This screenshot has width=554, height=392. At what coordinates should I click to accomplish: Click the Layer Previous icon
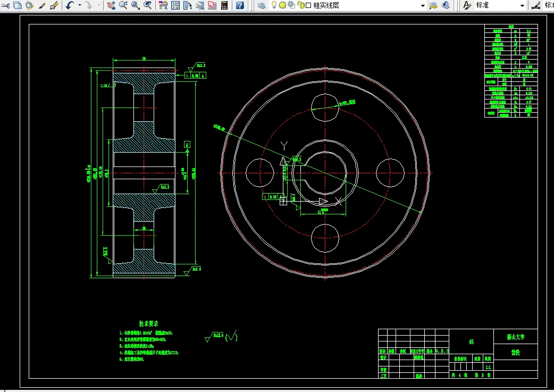(446, 5)
